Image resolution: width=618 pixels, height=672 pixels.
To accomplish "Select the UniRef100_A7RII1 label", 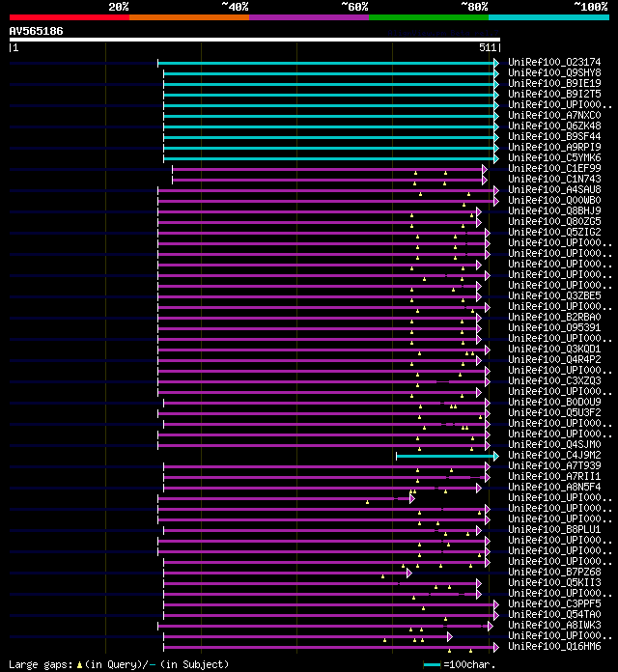I will 554,477.
